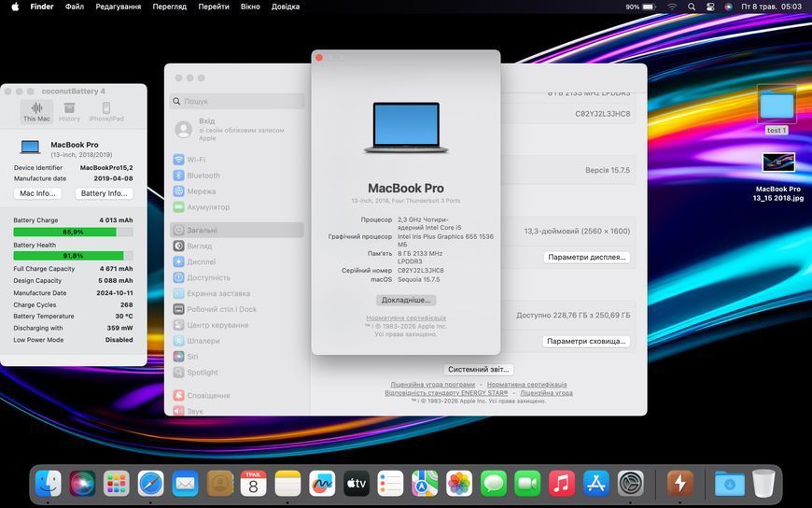Switch to History tab in coconutBattery
This screenshot has width=812, height=508.
(x=69, y=111)
